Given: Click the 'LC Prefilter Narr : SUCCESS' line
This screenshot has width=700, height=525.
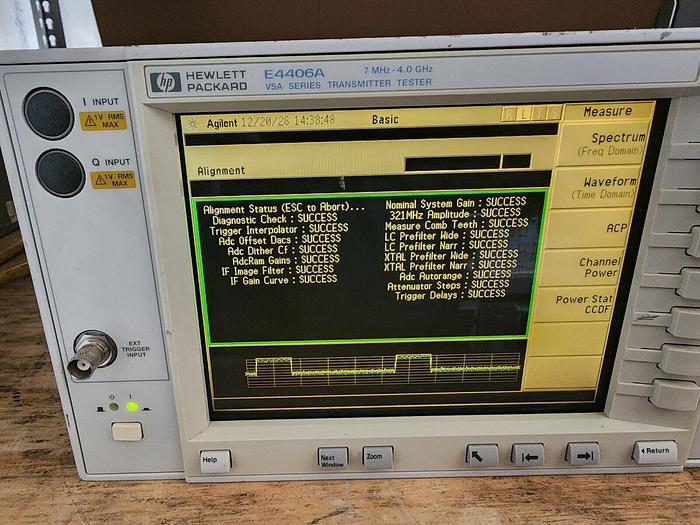Looking at the screenshot, I should pos(446,245).
